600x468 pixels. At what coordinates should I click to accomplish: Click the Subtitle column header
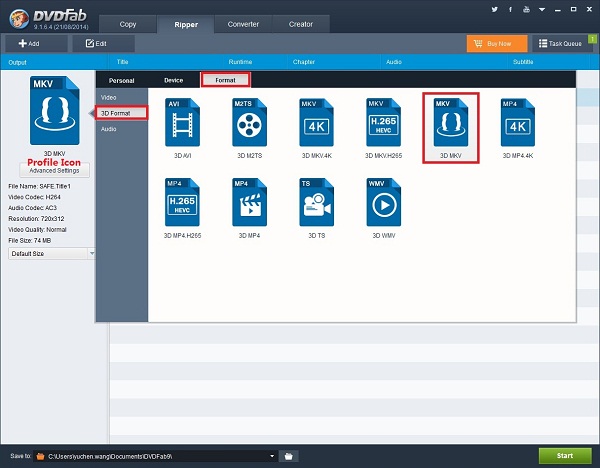[523, 62]
